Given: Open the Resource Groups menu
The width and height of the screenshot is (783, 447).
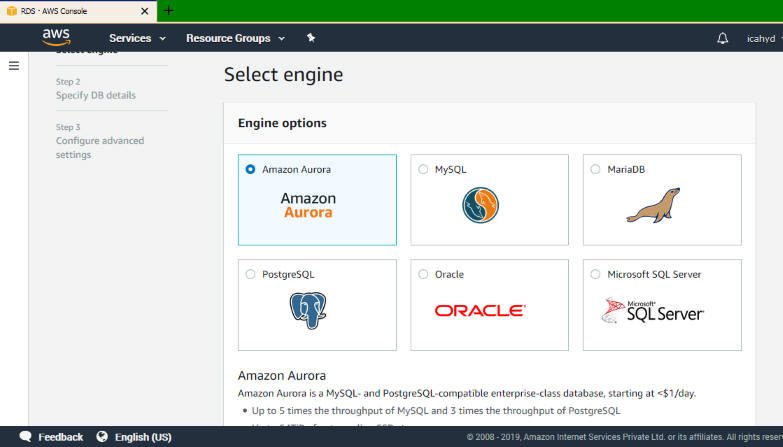Looking at the screenshot, I should tap(228, 38).
